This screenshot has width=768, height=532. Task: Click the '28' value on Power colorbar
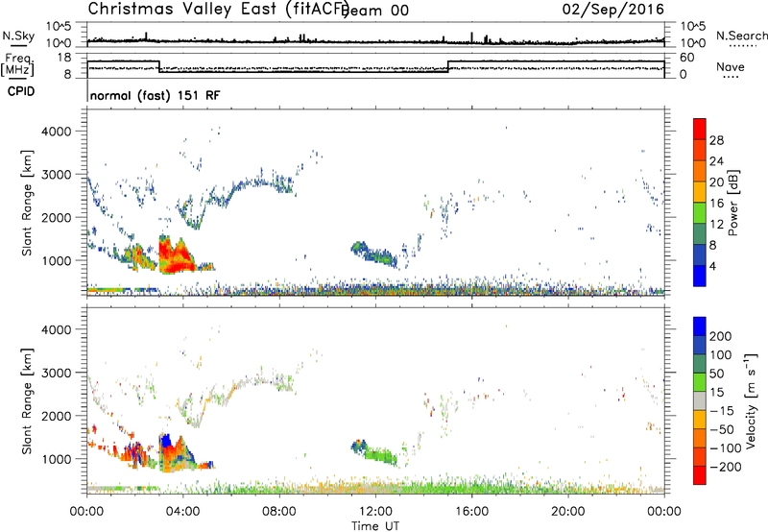pos(716,140)
